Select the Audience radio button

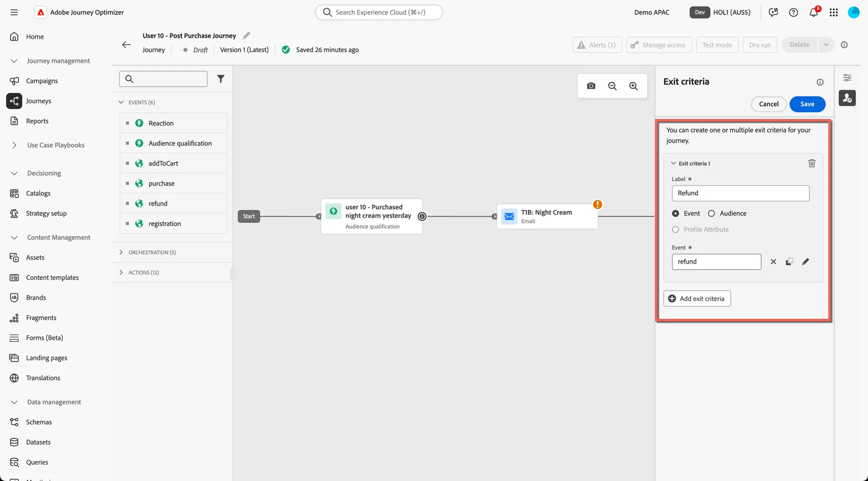coord(711,213)
